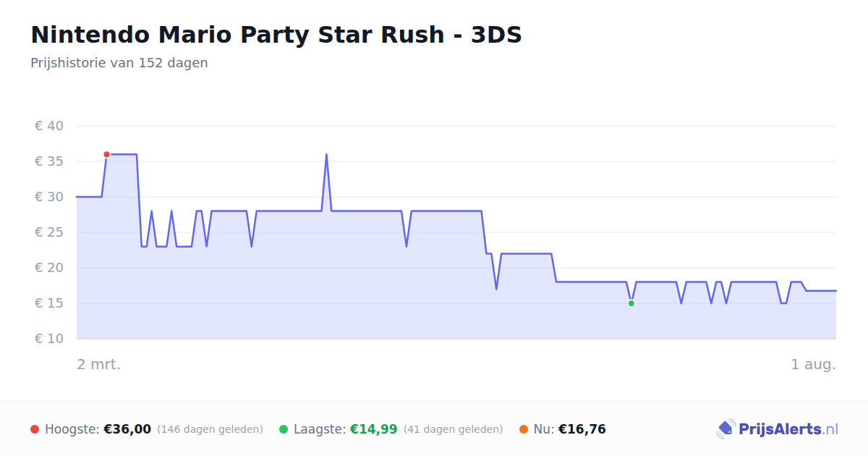
Task: Click the 2 mrt. start date label
Action: tap(99, 364)
